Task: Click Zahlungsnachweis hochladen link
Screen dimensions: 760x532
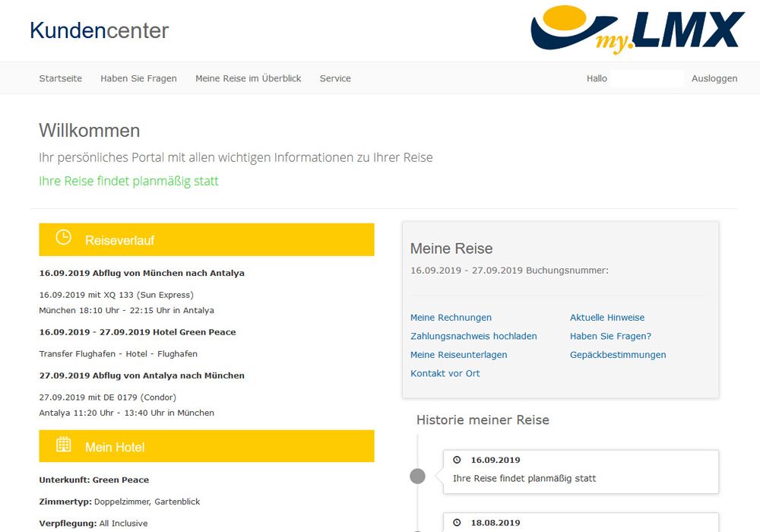Action: [473, 336]
